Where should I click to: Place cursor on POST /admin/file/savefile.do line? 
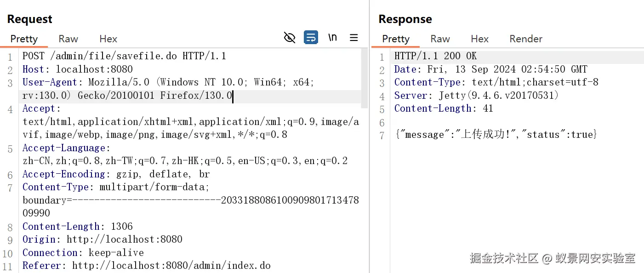pyautogui.click(x=124, y=57)
